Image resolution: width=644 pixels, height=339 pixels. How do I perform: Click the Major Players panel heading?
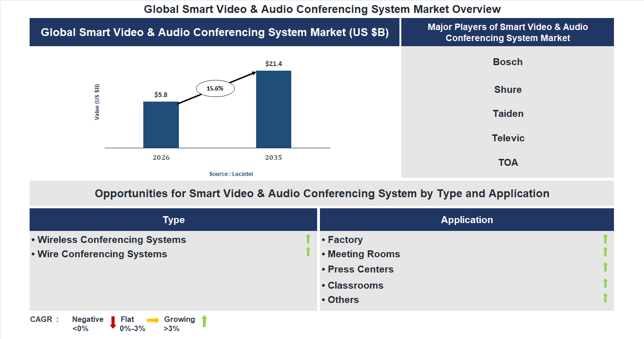click(508, 32)
